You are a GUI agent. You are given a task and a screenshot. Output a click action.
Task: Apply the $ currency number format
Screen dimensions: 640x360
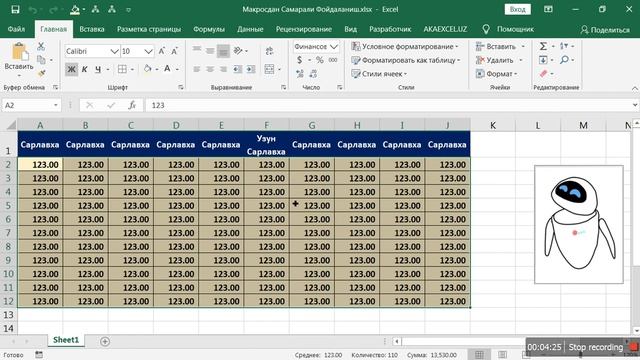click(300, 60)
